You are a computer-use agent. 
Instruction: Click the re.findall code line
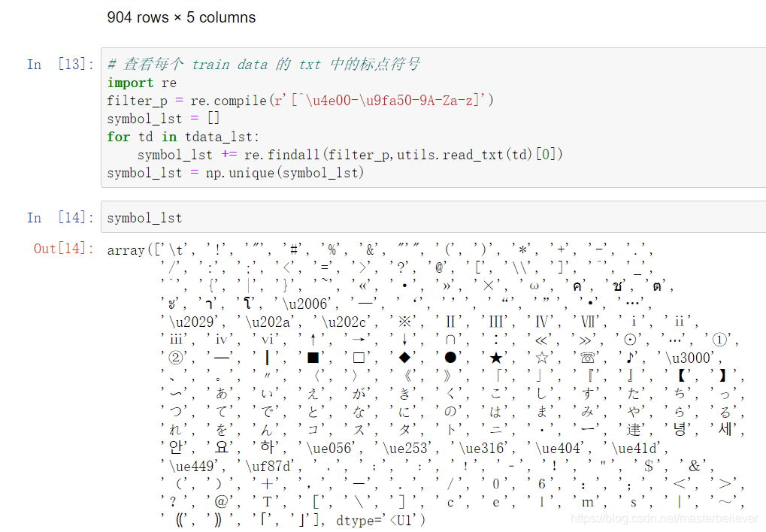tap(350, 155)
